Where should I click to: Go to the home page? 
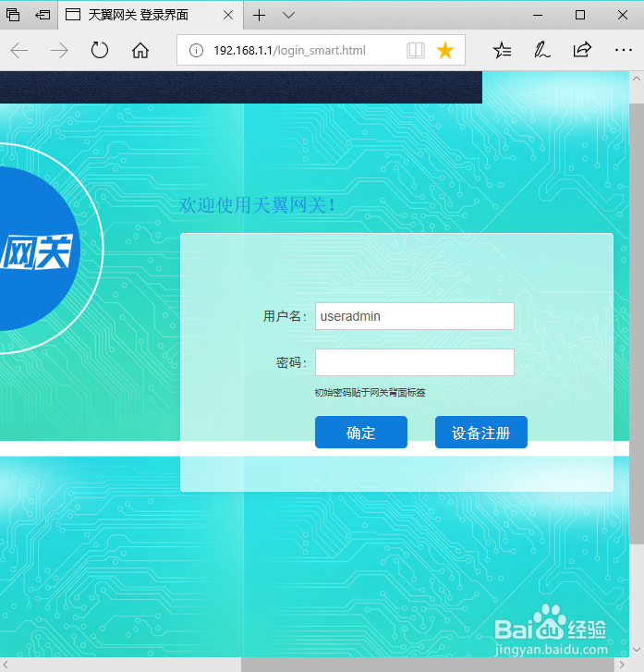click(140, 51)
